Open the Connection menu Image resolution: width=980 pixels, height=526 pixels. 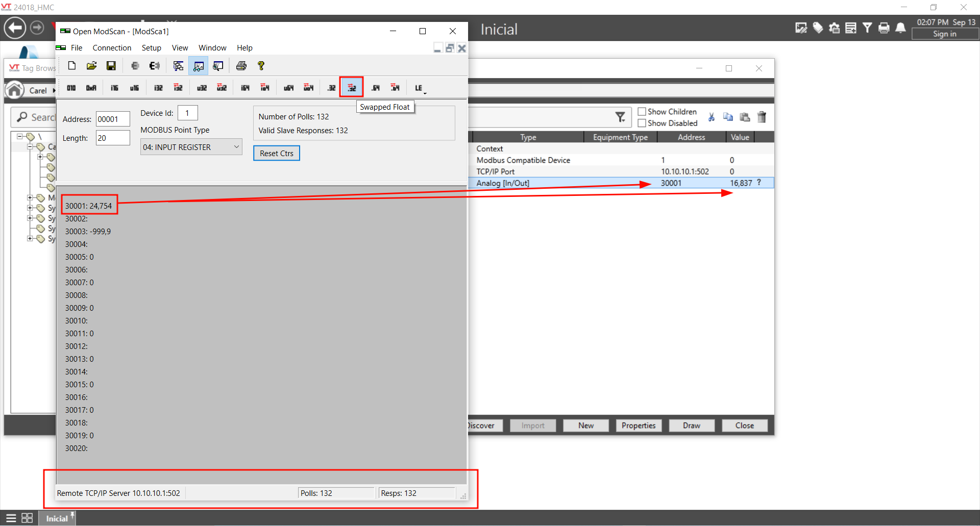[112, 48]
